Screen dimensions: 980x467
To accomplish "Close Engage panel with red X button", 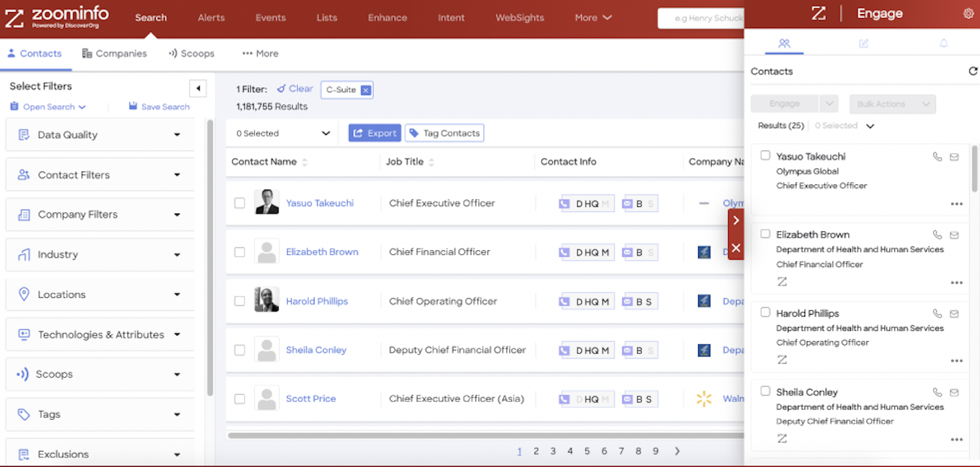I will pos(736,248).
